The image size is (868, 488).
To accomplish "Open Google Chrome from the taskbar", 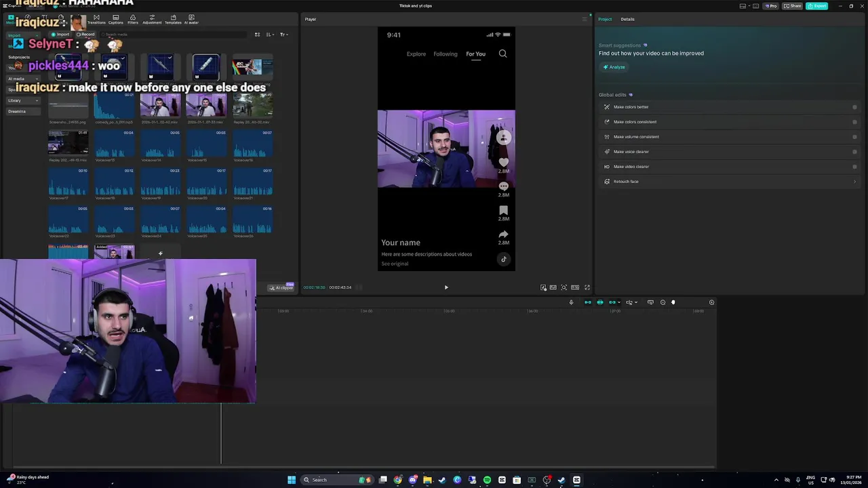I will [x=397, y=480].
